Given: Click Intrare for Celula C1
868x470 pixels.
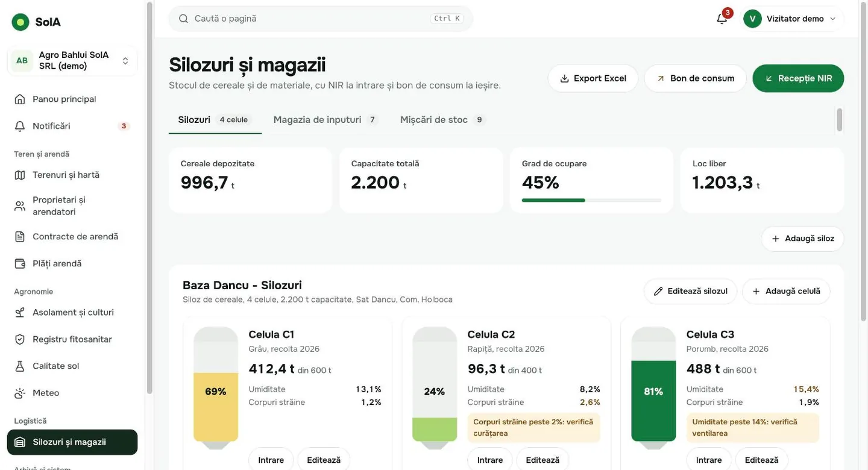Looking at the screenshot, I should tap(271, 460).
